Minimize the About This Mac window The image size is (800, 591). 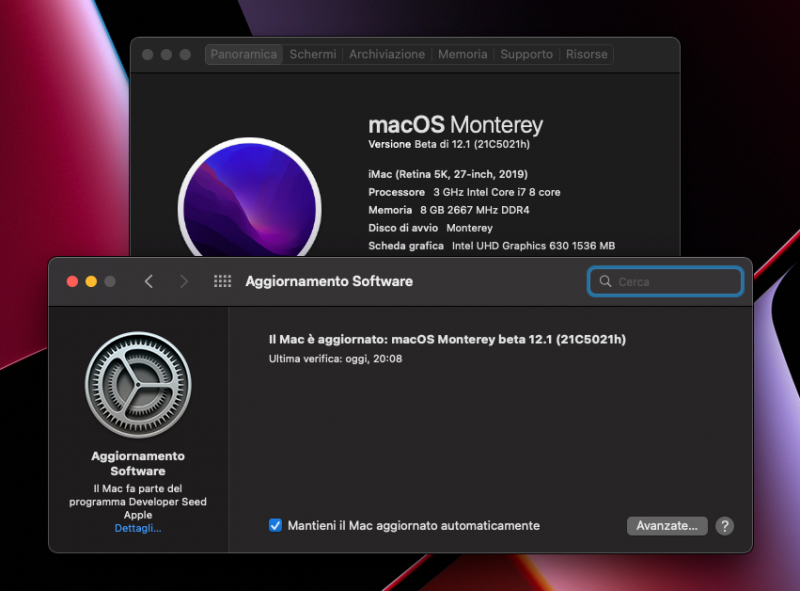tap(166, 55)
